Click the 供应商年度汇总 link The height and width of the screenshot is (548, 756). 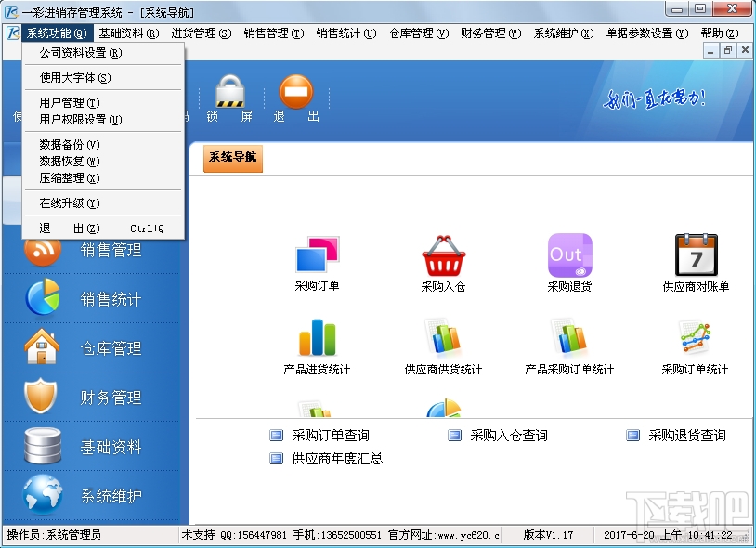point(334,458)
